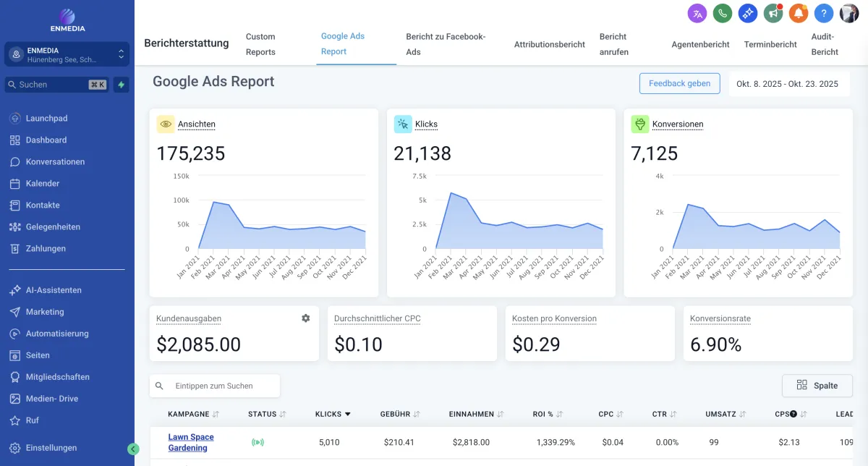The height and width of the screenshot is (466, 868).
Task: Click the phone call icon in header
Action: click(722, 13)
